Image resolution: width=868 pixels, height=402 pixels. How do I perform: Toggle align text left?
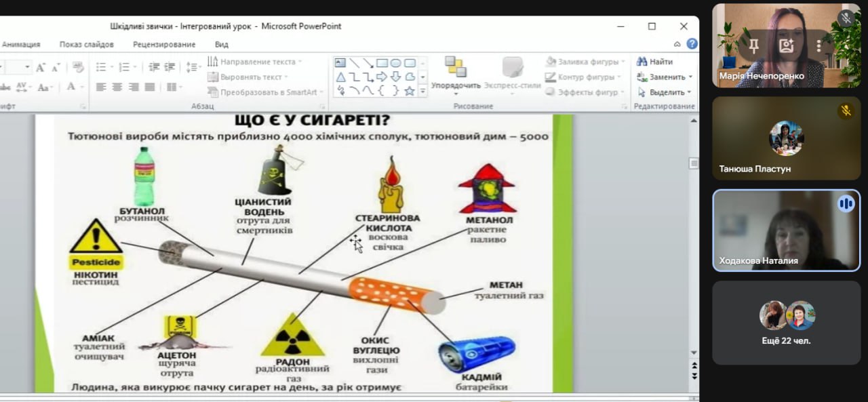coord(101,87)
